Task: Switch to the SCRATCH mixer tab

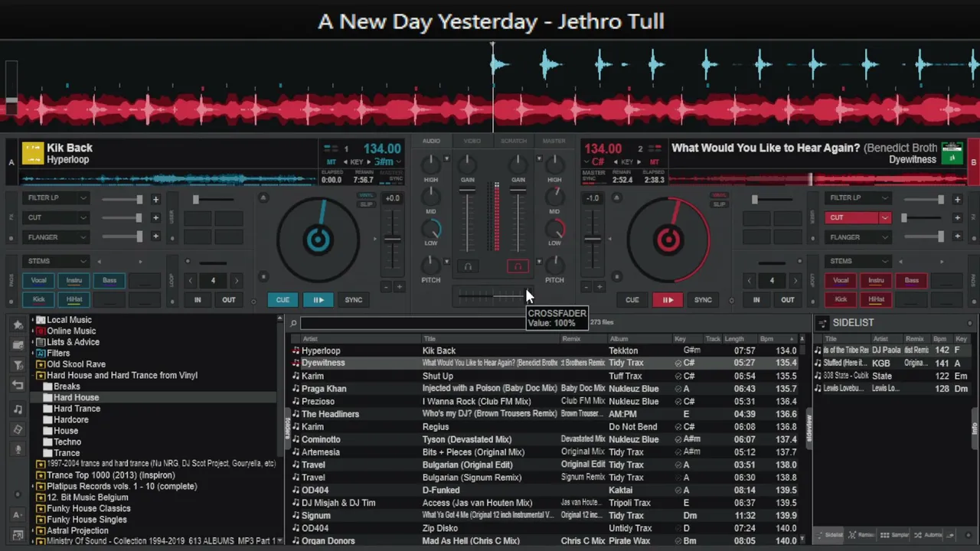Action: point(514,141)
